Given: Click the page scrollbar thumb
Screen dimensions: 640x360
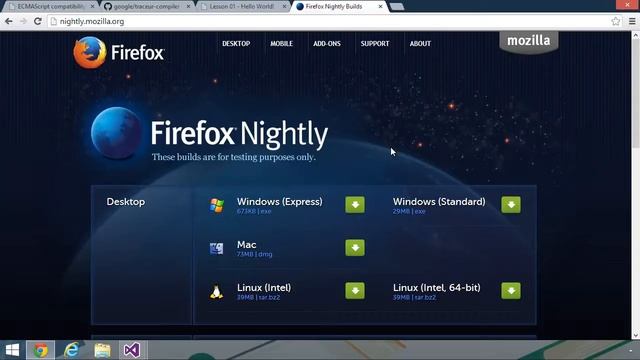Looking at the screenshot, I should pyautogui.click(x=636, y=94).
